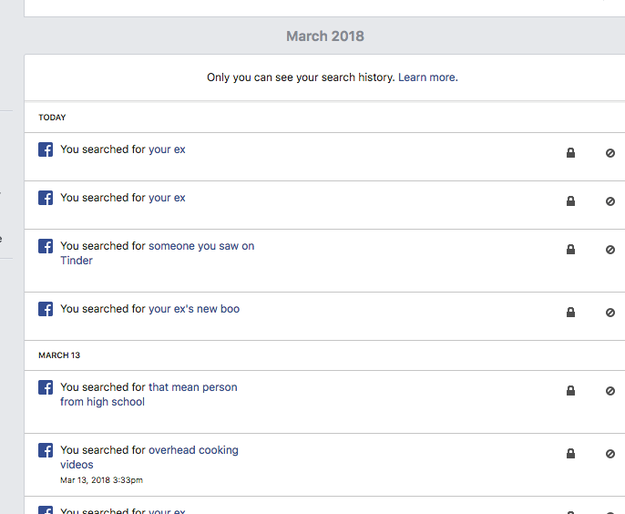Click the "your ex" link in the topmost entry

pyautogui.click(x=167, y=149)
